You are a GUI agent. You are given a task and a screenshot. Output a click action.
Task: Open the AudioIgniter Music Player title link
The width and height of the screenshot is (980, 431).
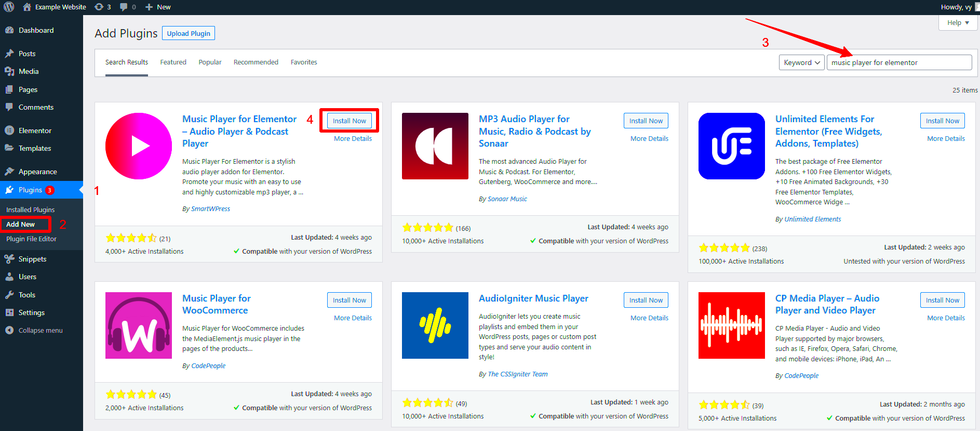coord(533,298)
